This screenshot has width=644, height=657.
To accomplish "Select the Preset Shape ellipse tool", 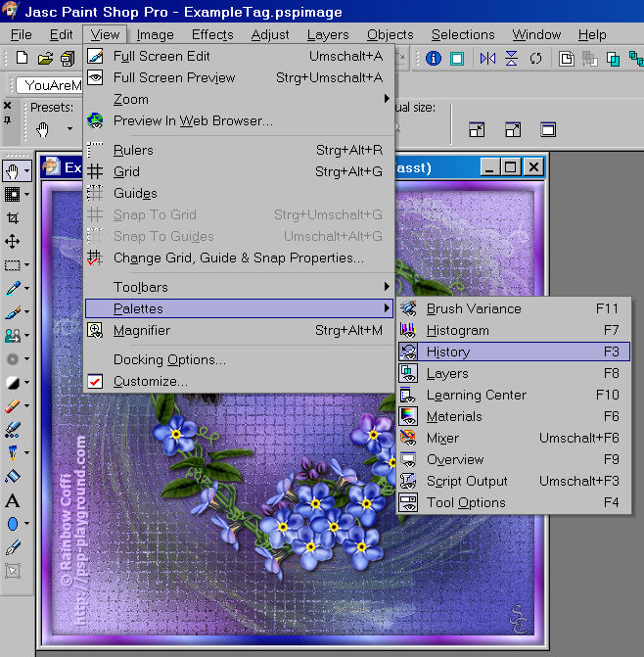I will (13, 523).
